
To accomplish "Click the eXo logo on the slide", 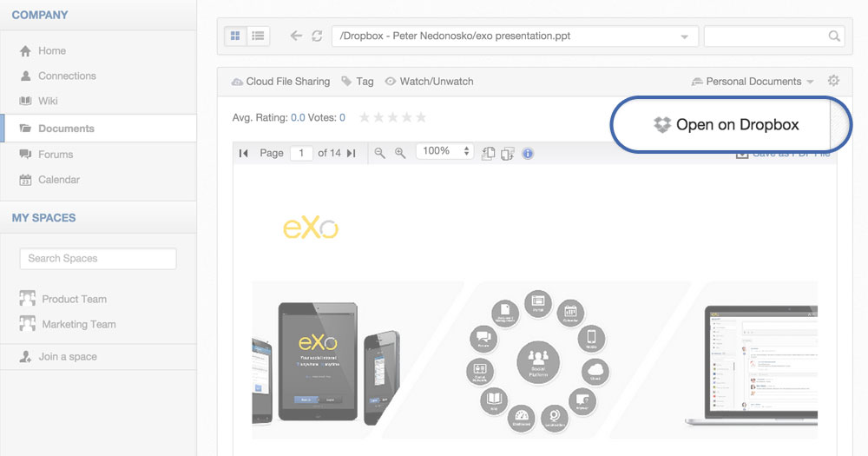I will click(x=311, y=228).
